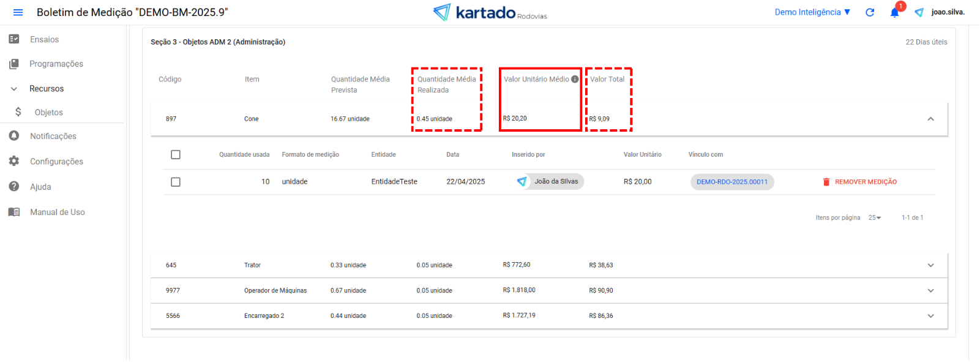Viewport: 980px width, 362px height.
Task: Select Objetos in the sidebar
Action: tap(48, 112)
